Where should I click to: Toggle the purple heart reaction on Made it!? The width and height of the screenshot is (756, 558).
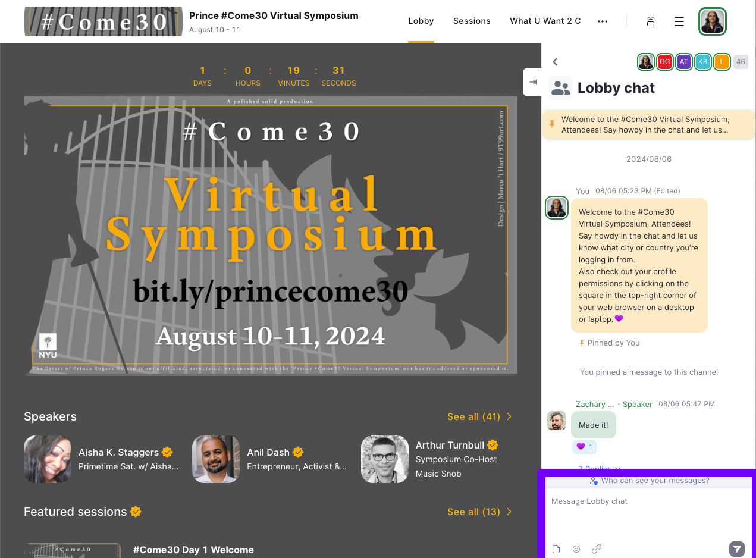point(584,447)
